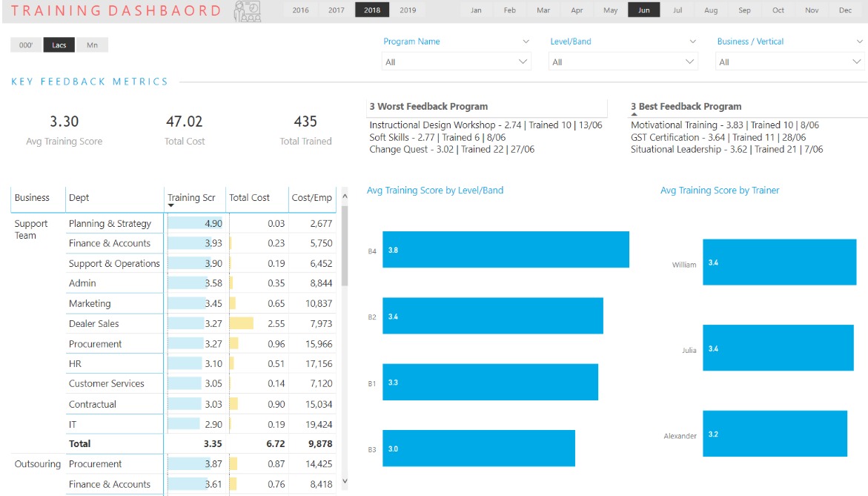
Task: Click the Cost/Emp column header
Action: pyautogui.click(x=311, y=198)
